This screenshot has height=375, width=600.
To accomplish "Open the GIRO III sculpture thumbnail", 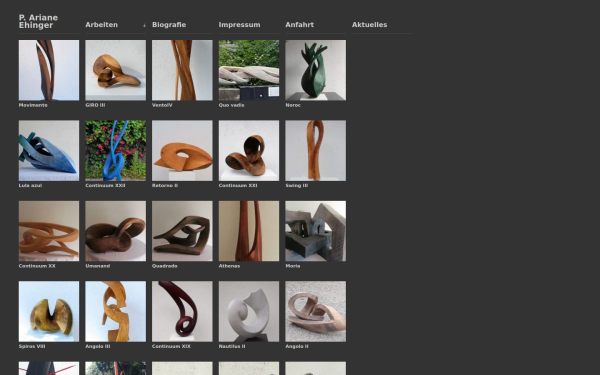I will coord(116,70).
